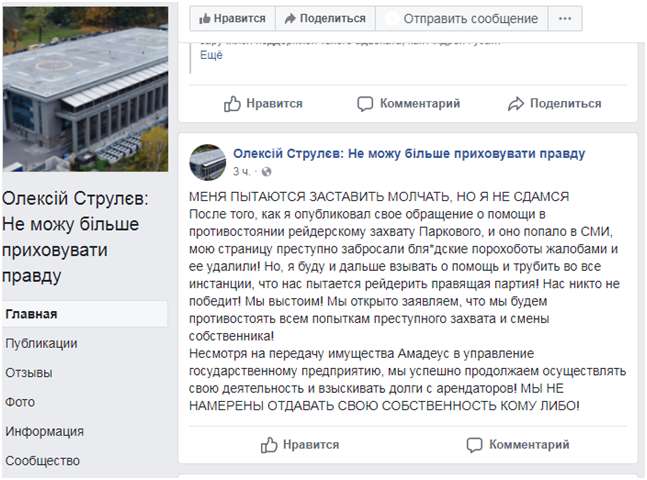Expand the truncated post via Ещё link
The width and height of the screenshot is (647, 480).
coord(210,55)
